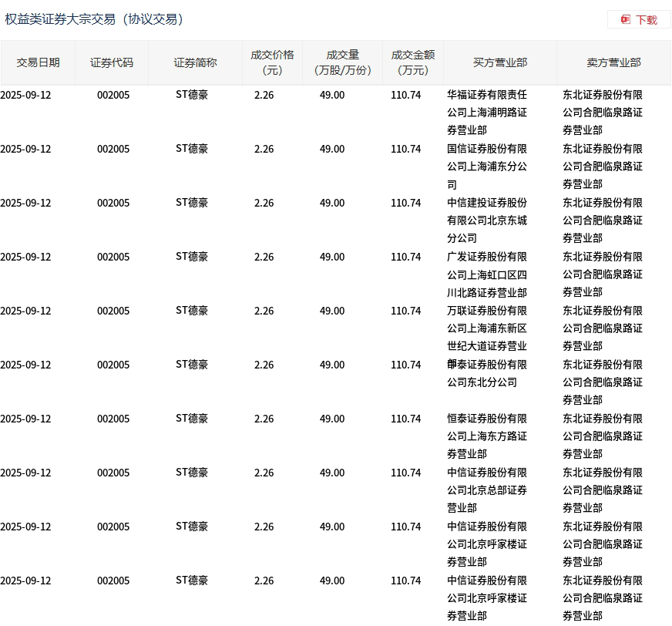Click the 交易日期 column header

38,62
